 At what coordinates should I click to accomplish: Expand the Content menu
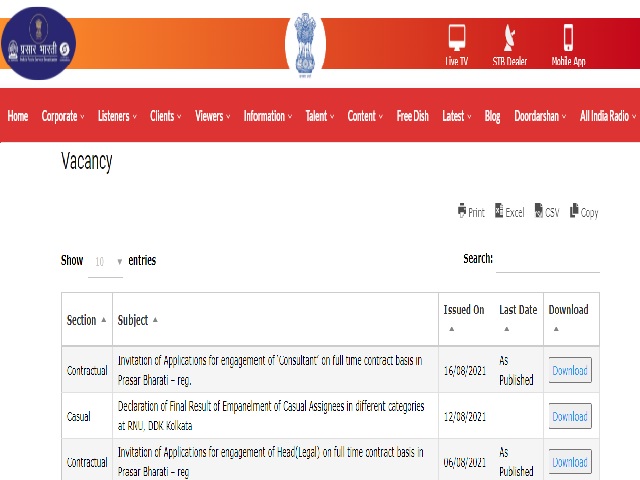coord(365,116)
